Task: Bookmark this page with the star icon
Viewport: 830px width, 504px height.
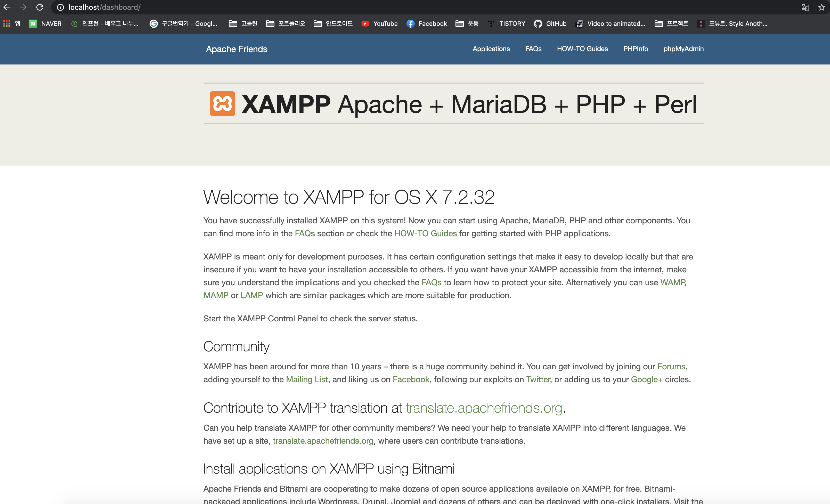Action: pos(821,7)
